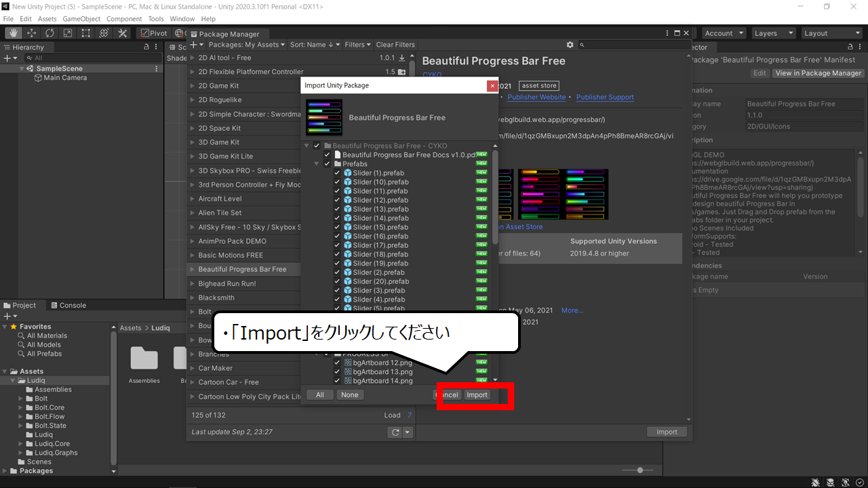Open the Component menu

(124, 19)
